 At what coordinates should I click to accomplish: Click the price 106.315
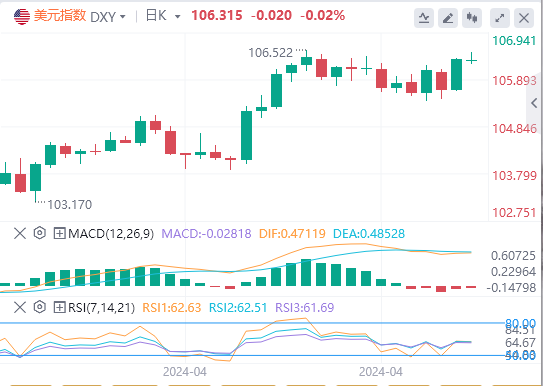(x=217, y=16)
